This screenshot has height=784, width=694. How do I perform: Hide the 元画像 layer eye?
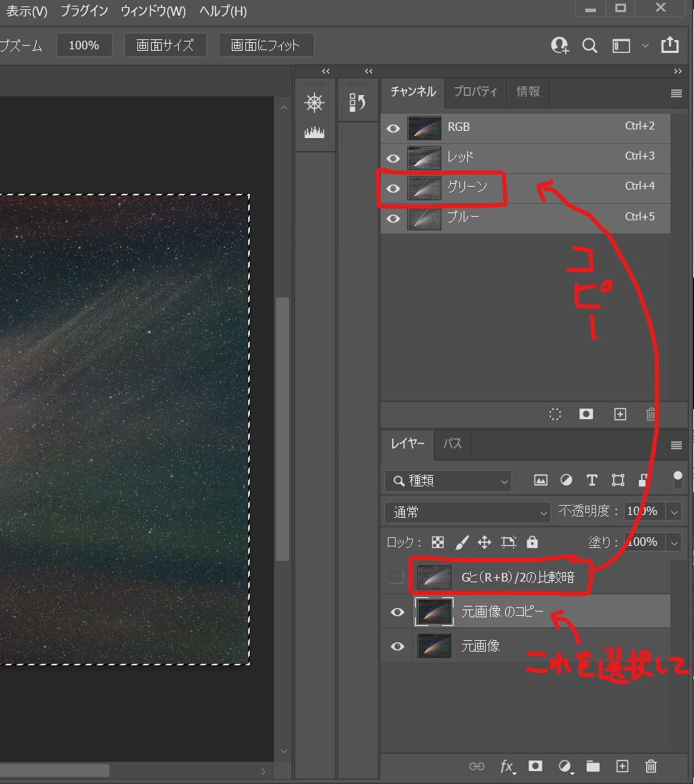[x=398, y=646]
